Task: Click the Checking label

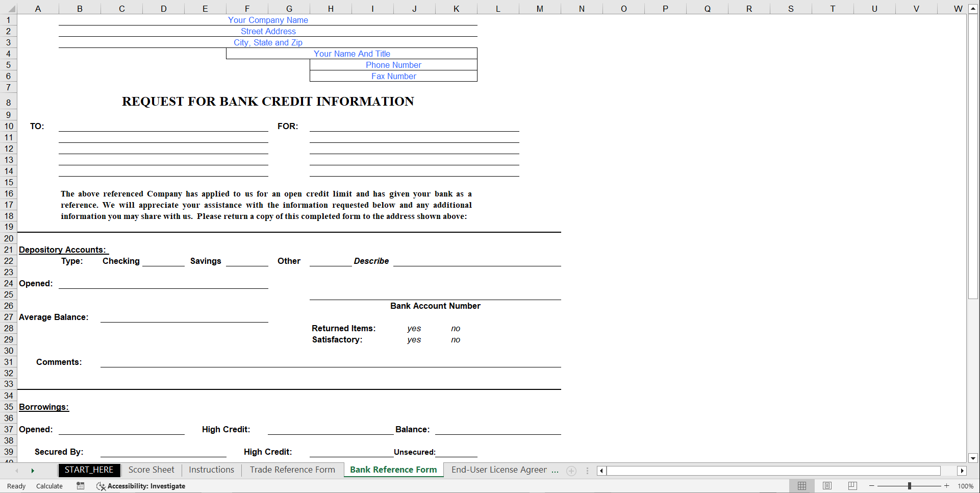Action: point(121,261)
